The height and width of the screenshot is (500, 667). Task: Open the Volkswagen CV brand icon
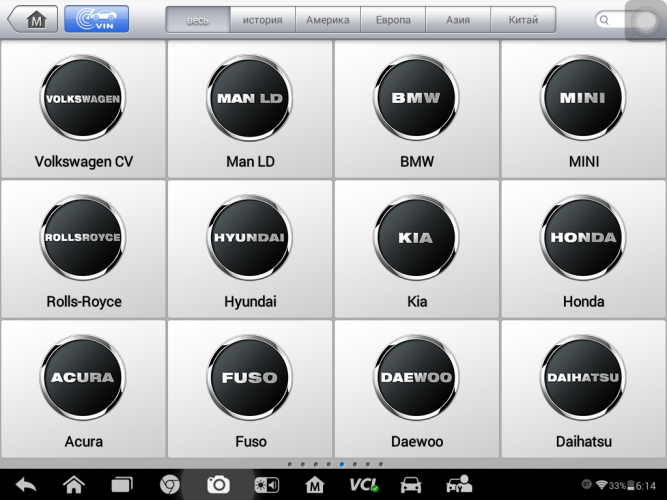coord(83,98)
